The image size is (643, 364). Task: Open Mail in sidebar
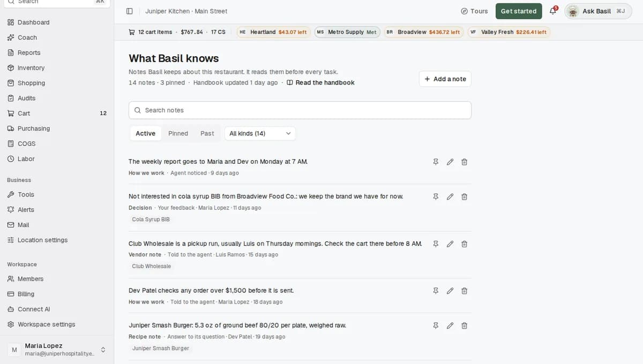click(x=57, y=225)
